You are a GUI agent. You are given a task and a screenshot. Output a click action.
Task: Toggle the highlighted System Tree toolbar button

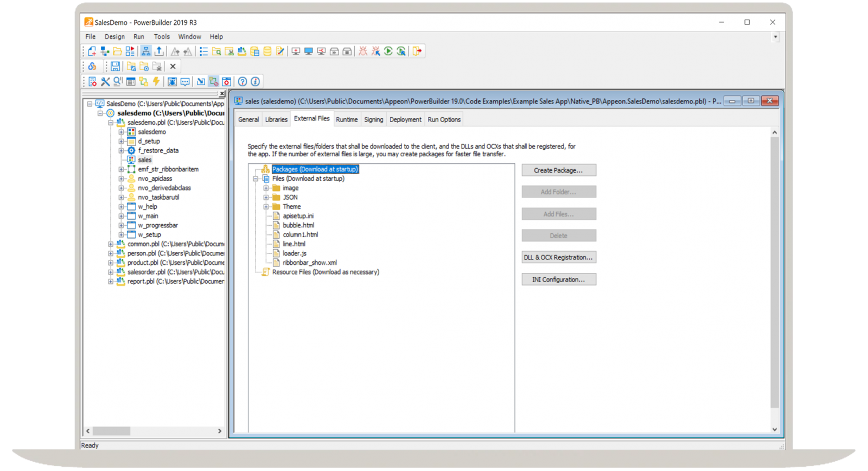click(146, 52)
